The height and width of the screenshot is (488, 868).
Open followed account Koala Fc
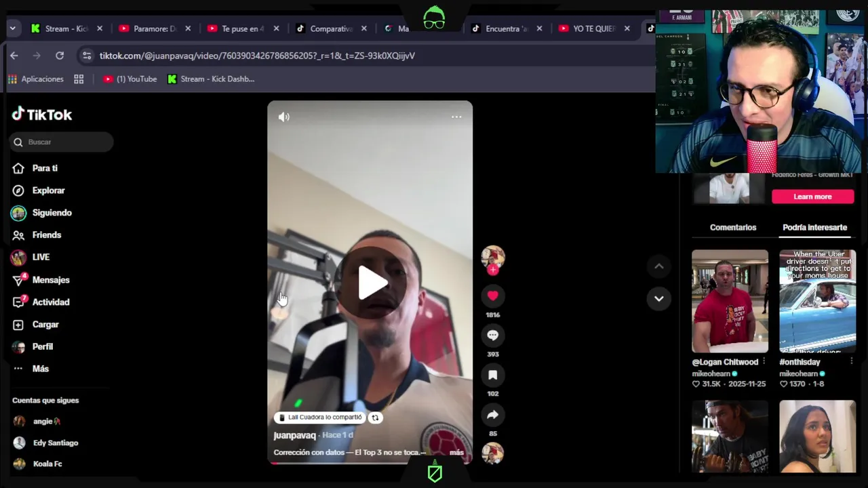pos(47,464)
